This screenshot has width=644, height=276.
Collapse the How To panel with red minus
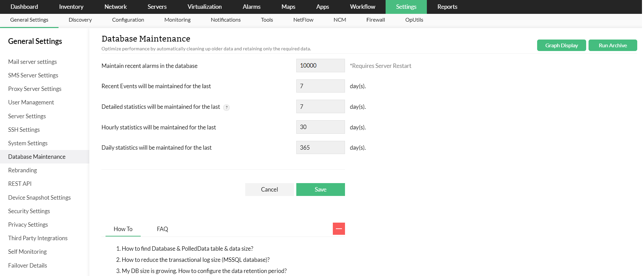339,229
